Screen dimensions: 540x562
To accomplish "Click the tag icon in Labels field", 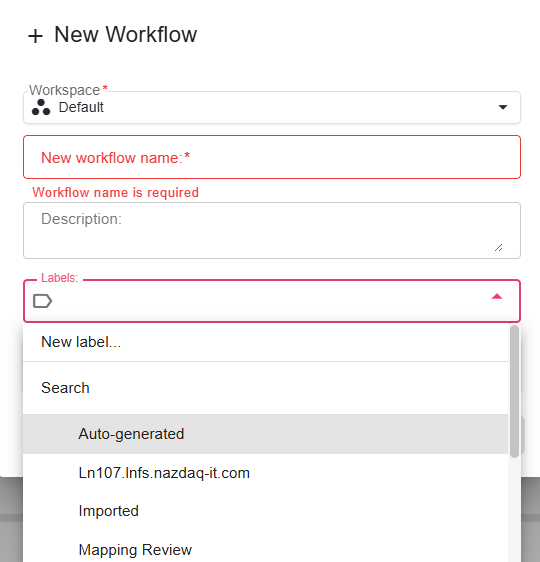I will [43, 301].
